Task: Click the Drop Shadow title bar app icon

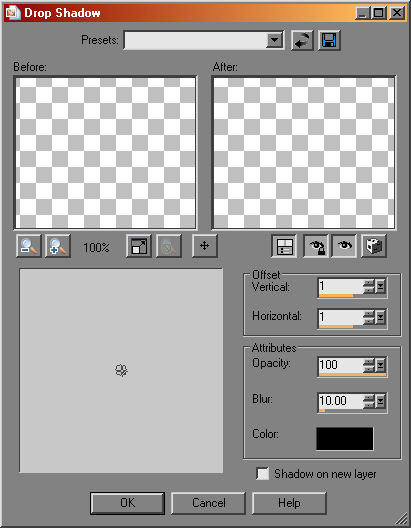Action: [x=13, y=13]
